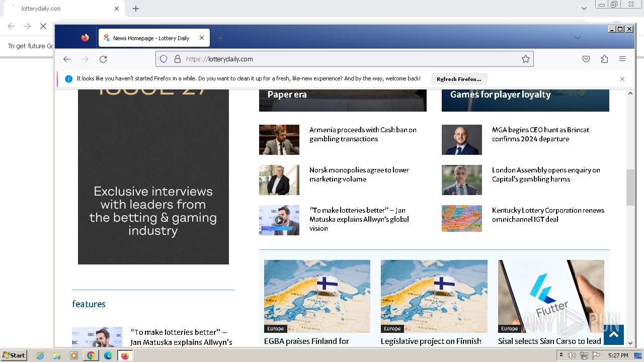Click Europe tag on EGBA Finland card
644x362 pixels.
(275, 329)
